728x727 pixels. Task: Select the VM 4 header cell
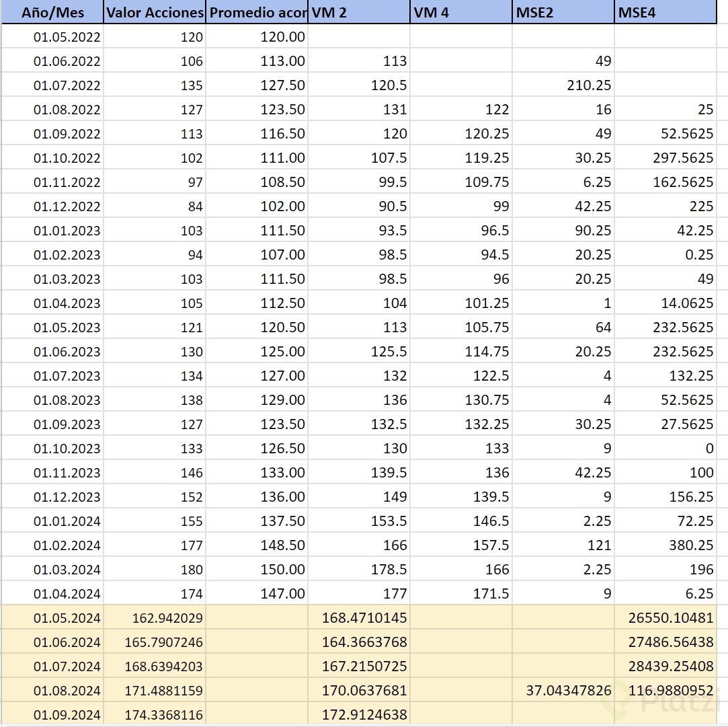[x=461, y=12]
